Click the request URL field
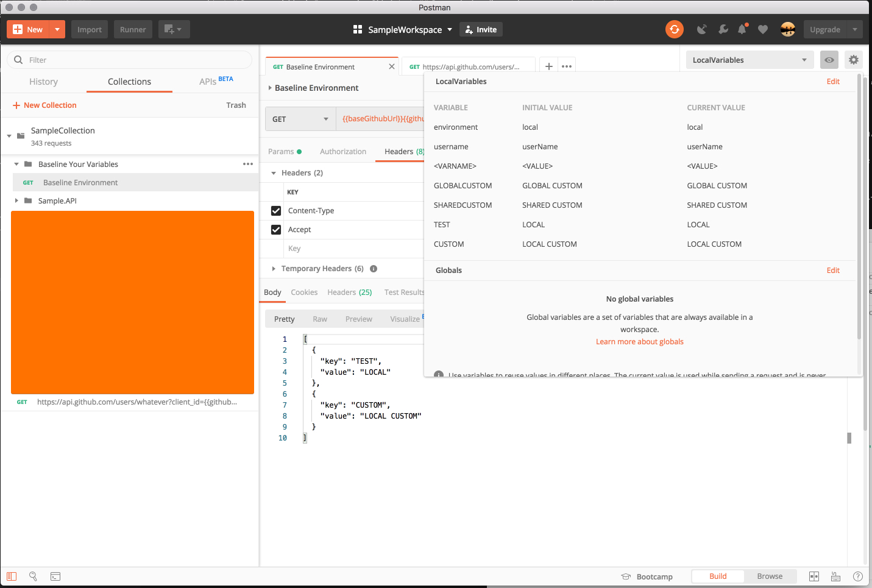This screenshot has width=872, height=588. coord(380,119)
